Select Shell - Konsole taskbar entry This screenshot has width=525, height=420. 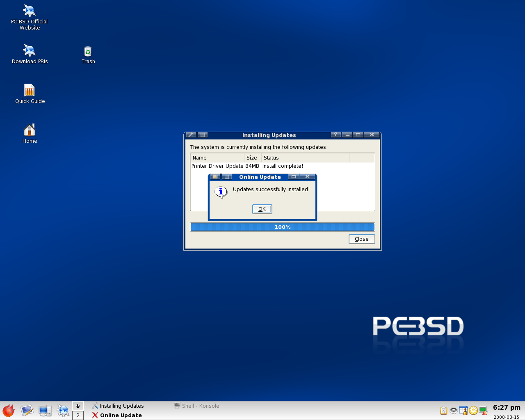pos(197,406)
